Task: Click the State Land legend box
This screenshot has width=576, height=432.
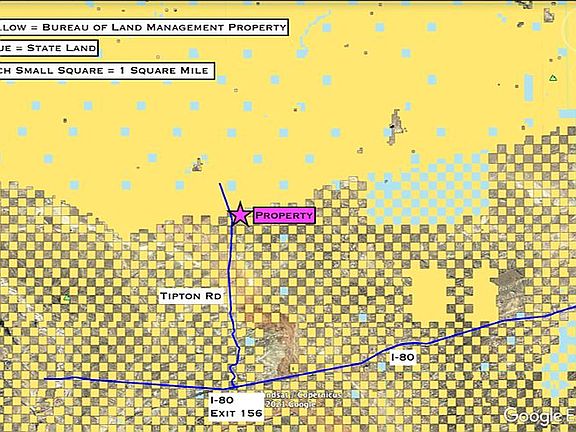Action: 49,48
